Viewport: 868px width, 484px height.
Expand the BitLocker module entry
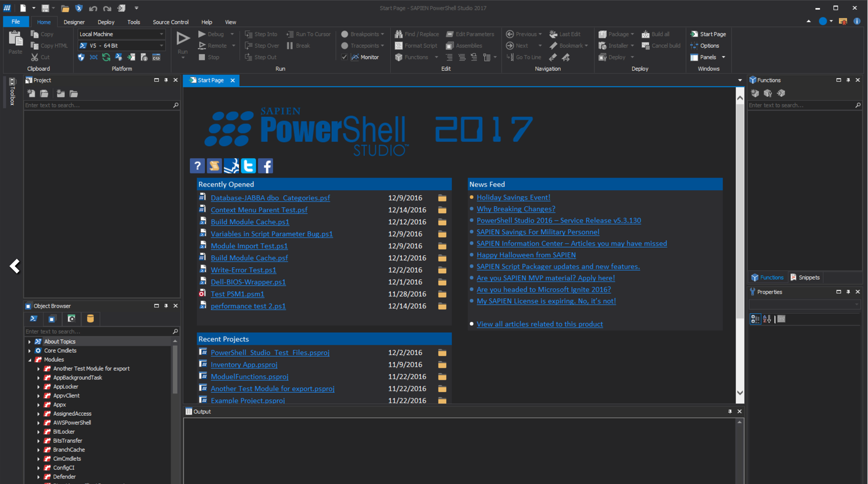(x=39, y=432)
